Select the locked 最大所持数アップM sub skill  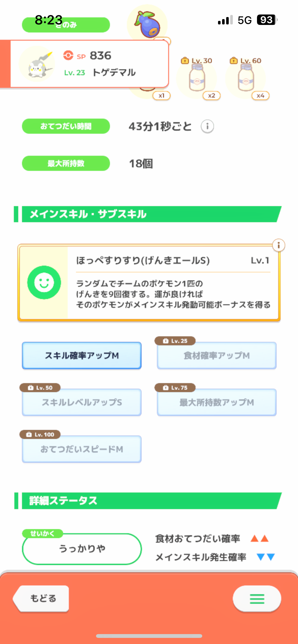click(x=216, y=402)
